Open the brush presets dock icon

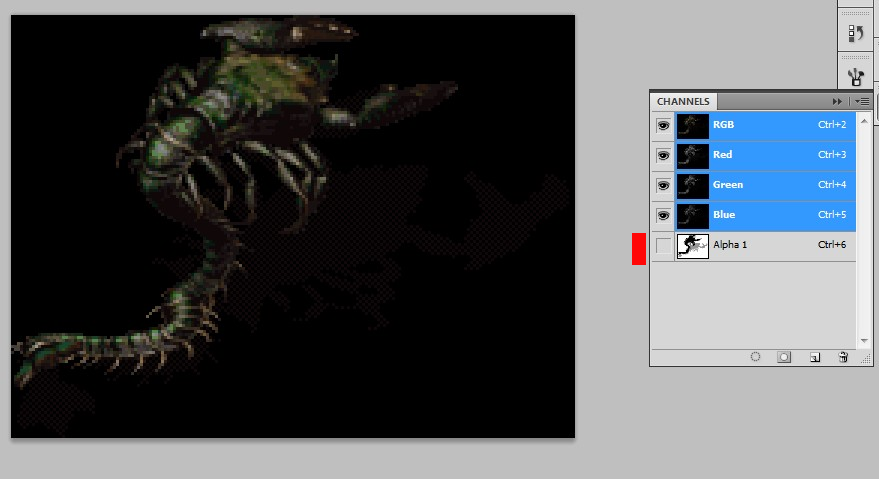855,77
